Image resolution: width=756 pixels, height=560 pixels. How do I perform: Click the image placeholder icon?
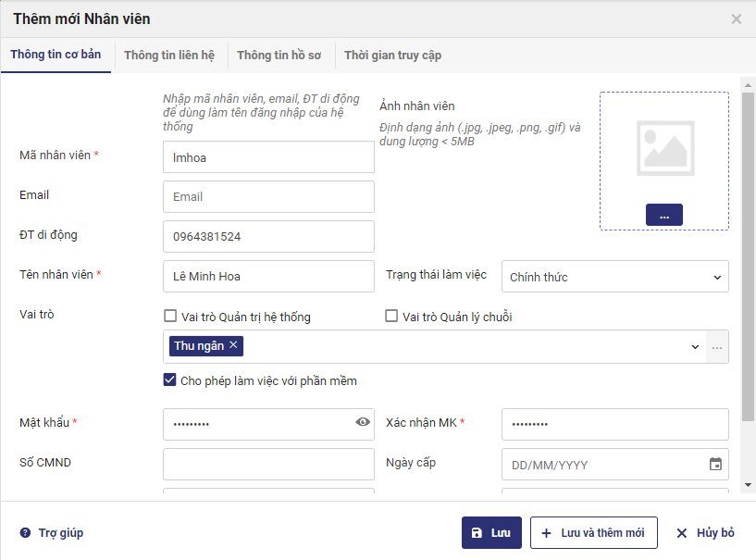point(664,148)
